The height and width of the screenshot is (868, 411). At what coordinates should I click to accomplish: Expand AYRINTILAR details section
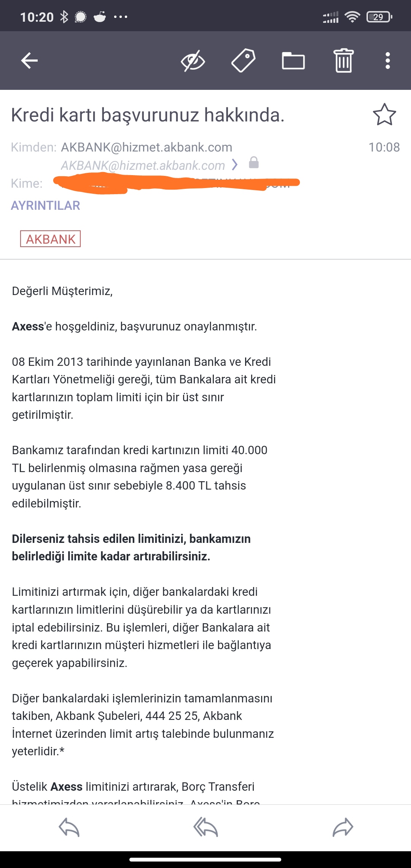pos(45,206)
